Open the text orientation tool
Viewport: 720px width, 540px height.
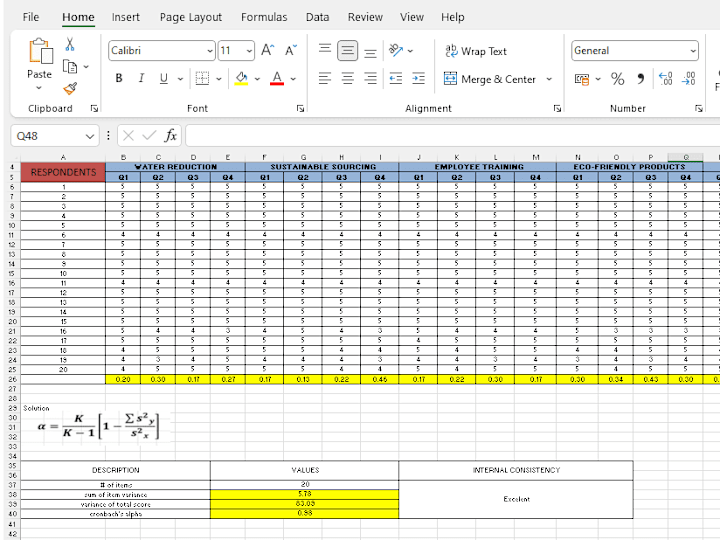(395, 50)
